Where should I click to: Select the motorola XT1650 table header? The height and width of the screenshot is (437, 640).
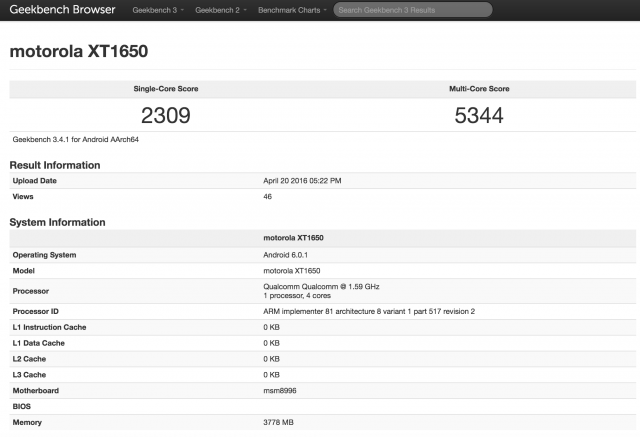pyautogui.click(x=293, y=238)
